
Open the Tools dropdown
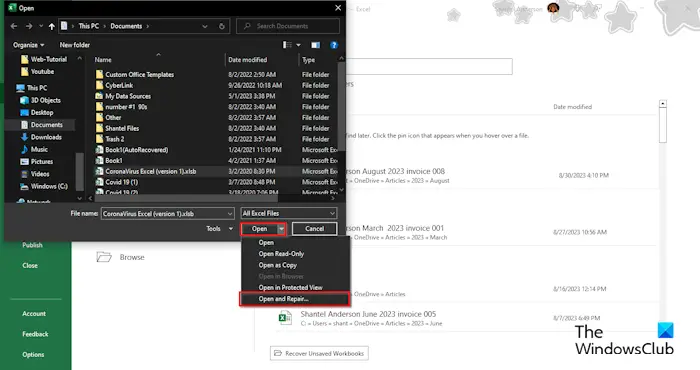pyautogui.click(x=219, y=229)
